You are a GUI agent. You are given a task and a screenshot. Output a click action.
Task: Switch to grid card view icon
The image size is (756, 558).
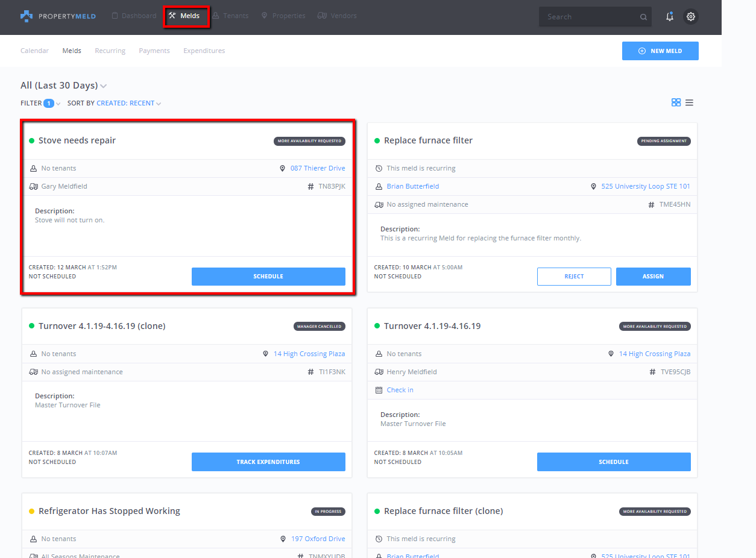pos(676,102)
